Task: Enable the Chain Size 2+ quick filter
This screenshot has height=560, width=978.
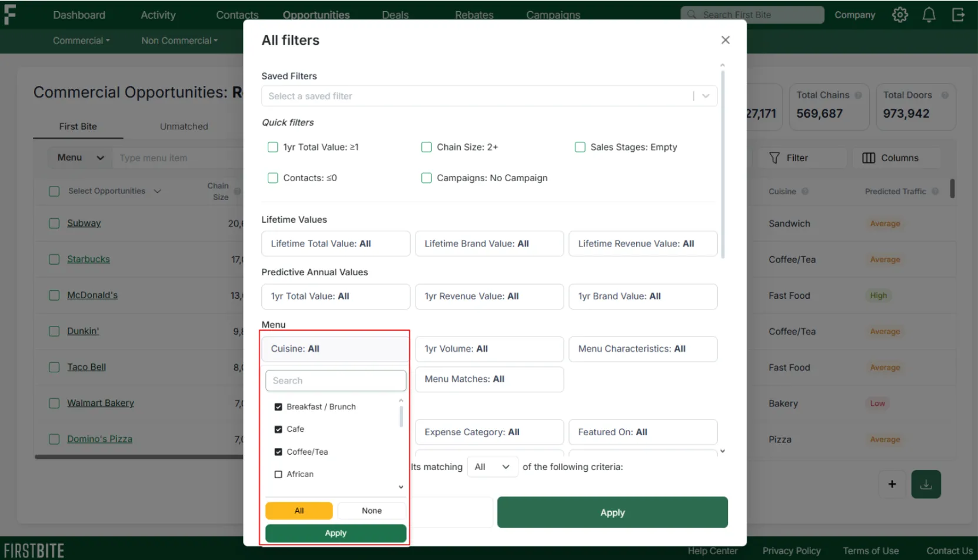Action: click(x=426, y=147)
